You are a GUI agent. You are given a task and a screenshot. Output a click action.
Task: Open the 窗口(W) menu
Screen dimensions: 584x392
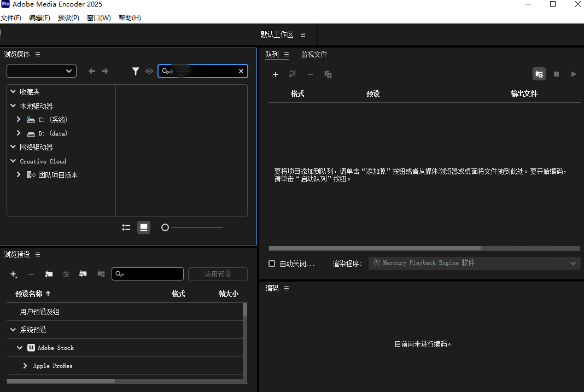[x=98, y=18]
